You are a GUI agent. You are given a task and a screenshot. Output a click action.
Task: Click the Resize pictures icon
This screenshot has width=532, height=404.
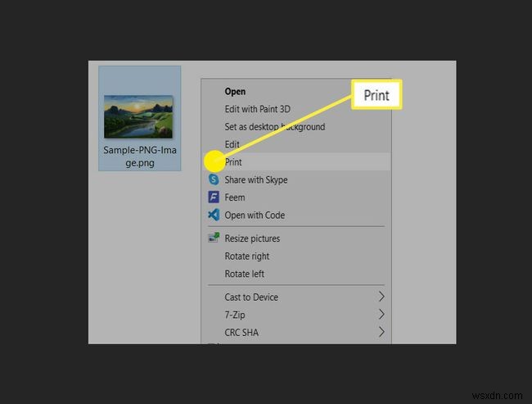click(214, 238)
